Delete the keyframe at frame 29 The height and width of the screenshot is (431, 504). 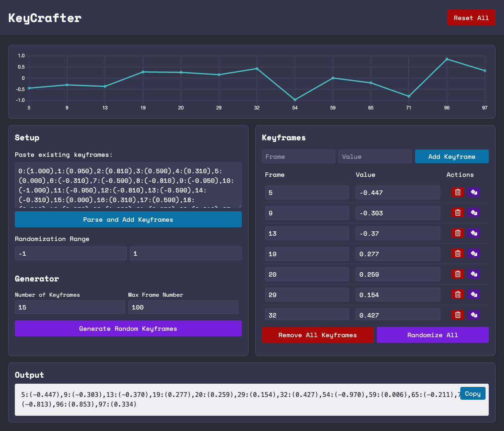[x=457, y=295]
